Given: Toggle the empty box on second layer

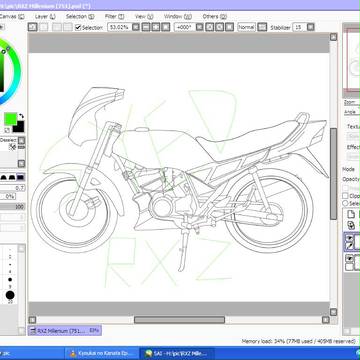Looking at the screenshot, I should point(349,267).
